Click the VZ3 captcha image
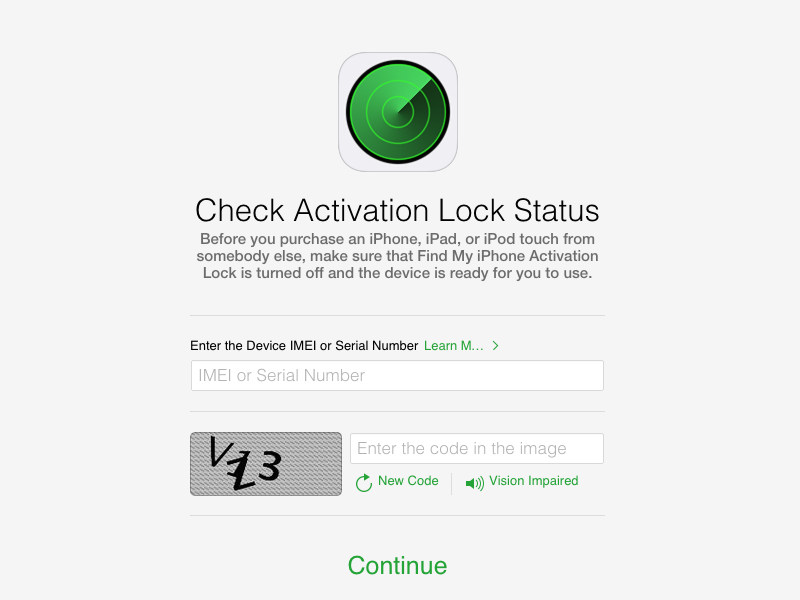The height and width of the screenshot is (600, 800). pyautogui.click(x=266, y=464)
